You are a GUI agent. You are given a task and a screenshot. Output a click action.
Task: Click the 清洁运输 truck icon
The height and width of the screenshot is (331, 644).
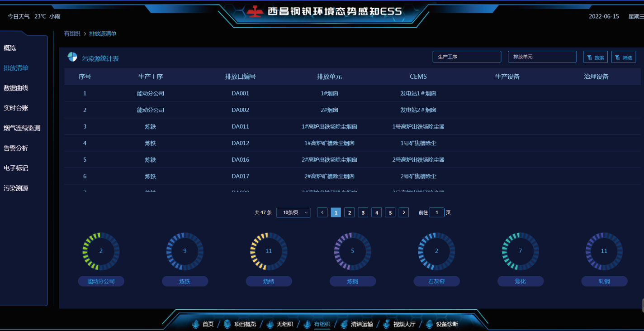click(344, 324)
